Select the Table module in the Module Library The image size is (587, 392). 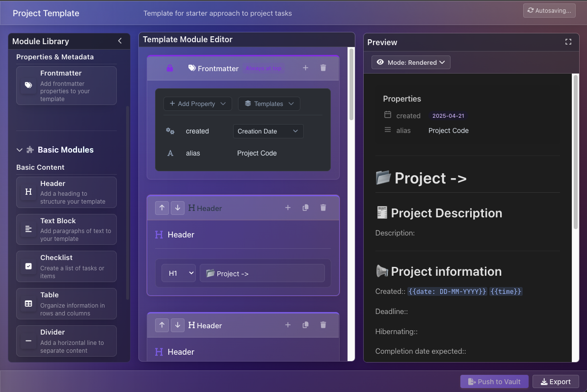pyautogui.click(x=66, y=303)
